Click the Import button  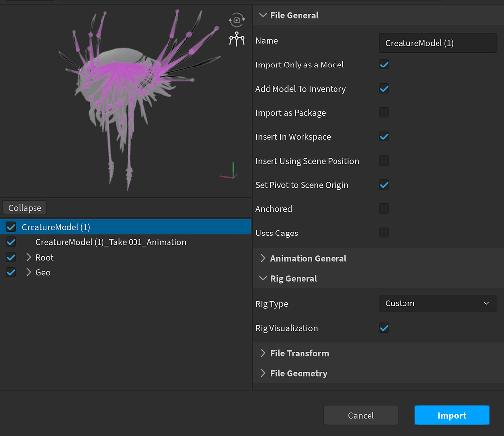pos(451,415)
